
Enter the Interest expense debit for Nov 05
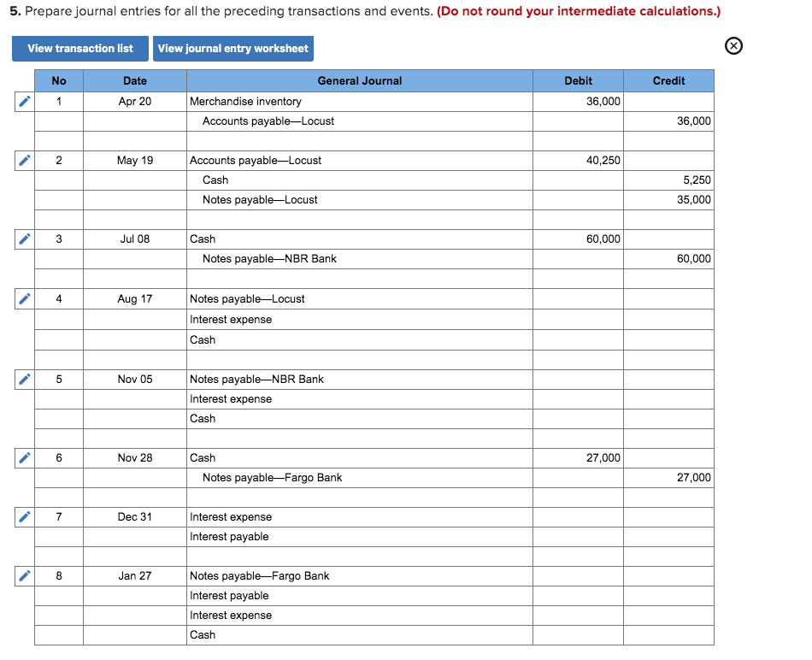tap(577, 398)
